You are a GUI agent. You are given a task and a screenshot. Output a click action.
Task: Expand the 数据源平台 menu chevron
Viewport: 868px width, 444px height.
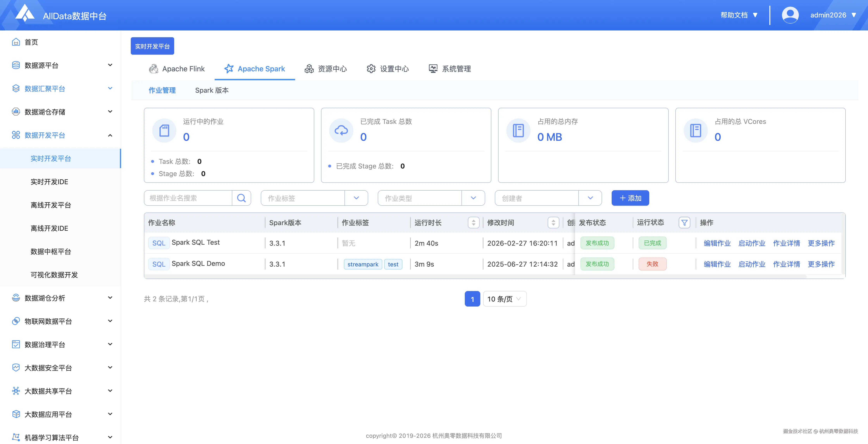(110, 65)
